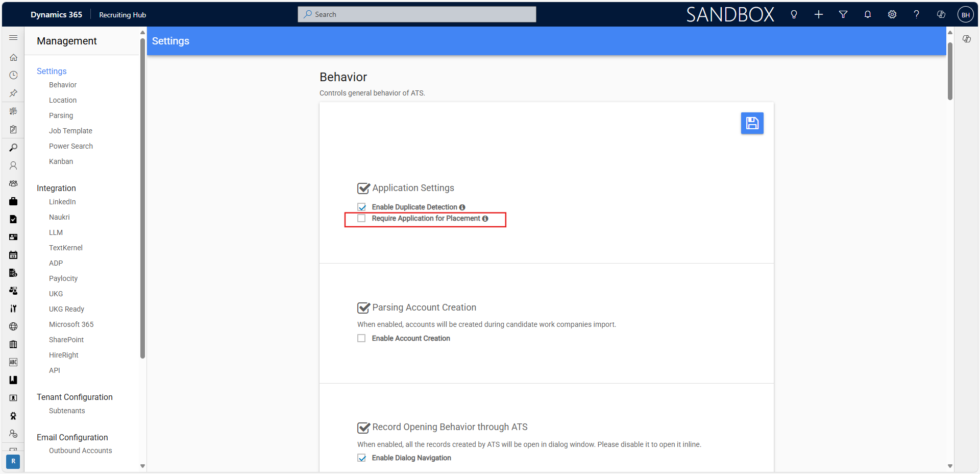The image size is (980, 474).
Task: Open the checked document sidebar icon
Action: tap(13, 219)
